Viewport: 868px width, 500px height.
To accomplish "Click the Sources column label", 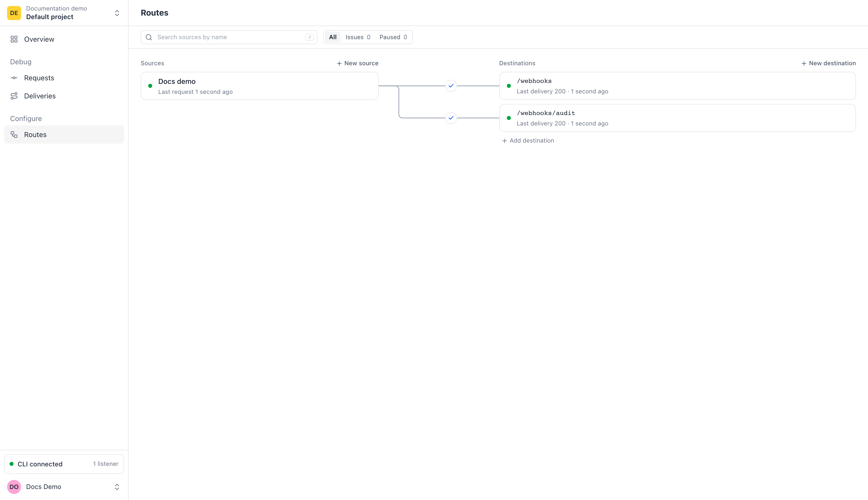I will click(x=152, y=63).
